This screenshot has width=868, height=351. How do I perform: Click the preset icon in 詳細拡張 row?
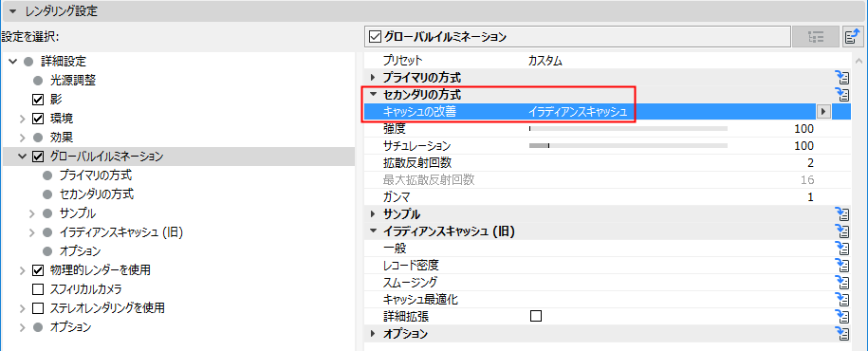[841, 317]
